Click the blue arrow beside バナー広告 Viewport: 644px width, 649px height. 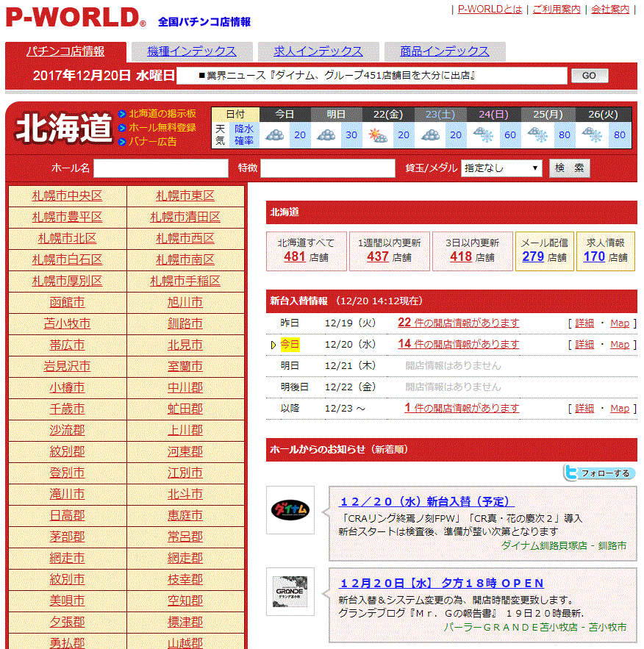[x=122, y=141]
